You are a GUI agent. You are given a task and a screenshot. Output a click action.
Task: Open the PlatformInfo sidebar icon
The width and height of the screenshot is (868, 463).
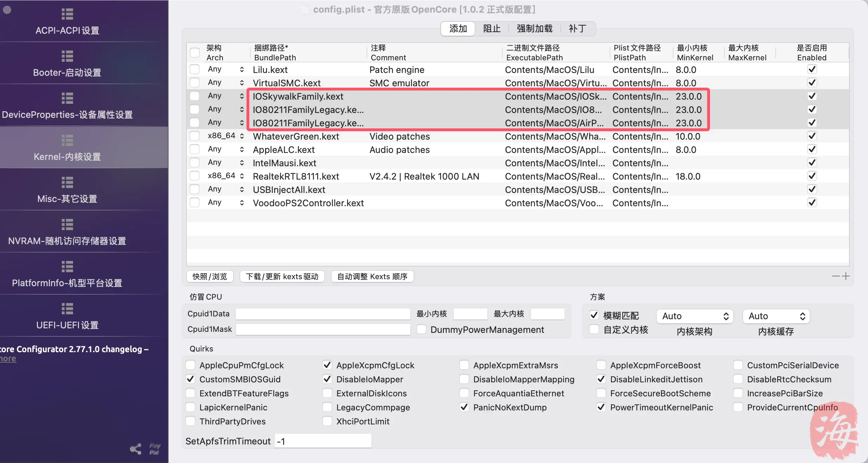67,267
